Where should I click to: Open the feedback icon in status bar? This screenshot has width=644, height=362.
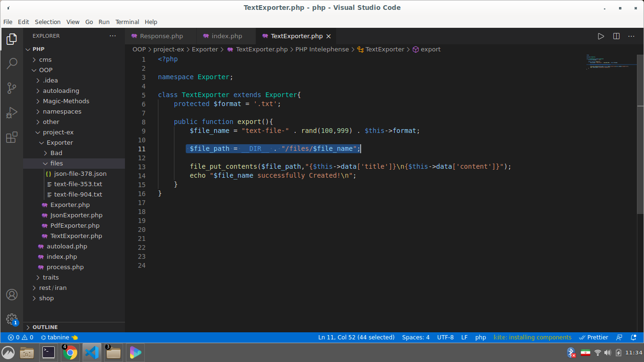pyautogui.click(x=619, y=337)
